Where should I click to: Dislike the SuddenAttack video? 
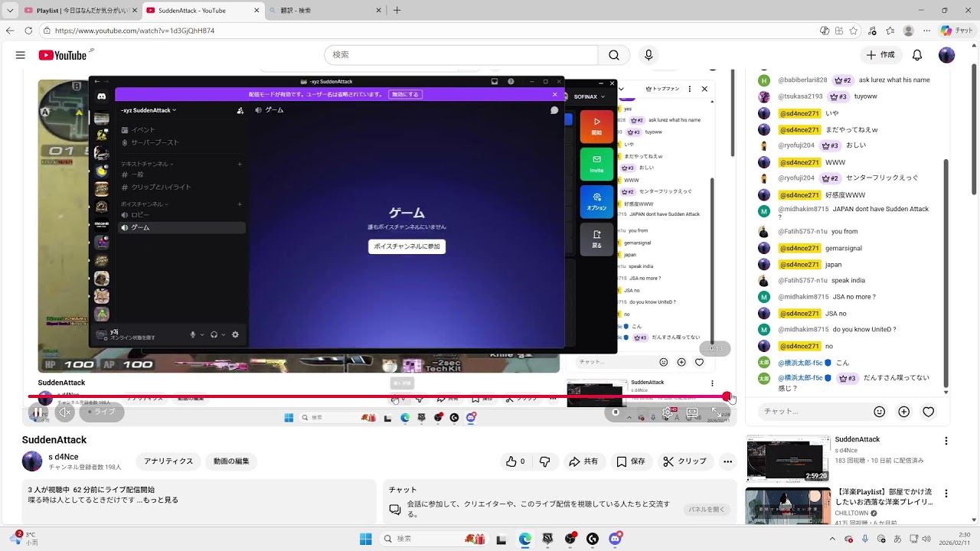(544, 461)
